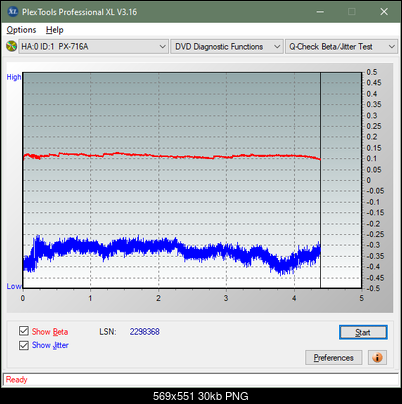Click the disc drive icon beside the drive selector
Screen dimensions: 402x404
click(11, 46)
